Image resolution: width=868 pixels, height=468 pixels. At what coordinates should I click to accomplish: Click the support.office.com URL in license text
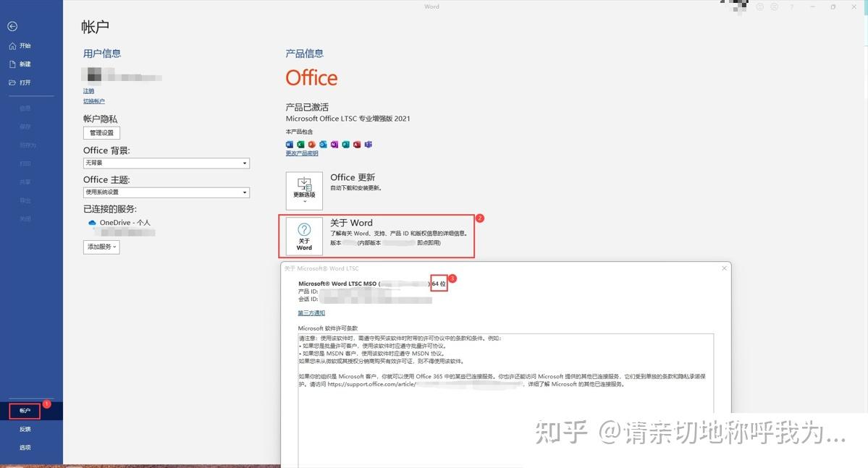tap(371, 384)
